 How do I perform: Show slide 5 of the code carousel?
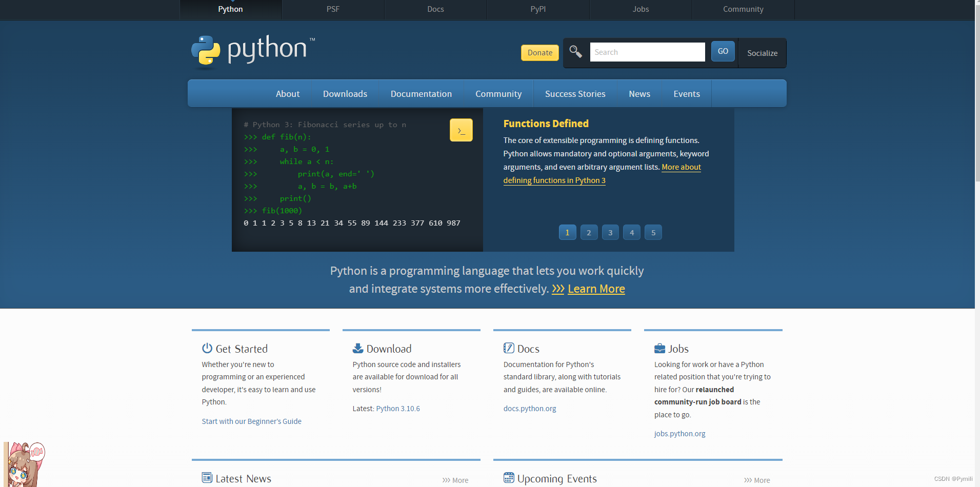[x=653, y=232]
